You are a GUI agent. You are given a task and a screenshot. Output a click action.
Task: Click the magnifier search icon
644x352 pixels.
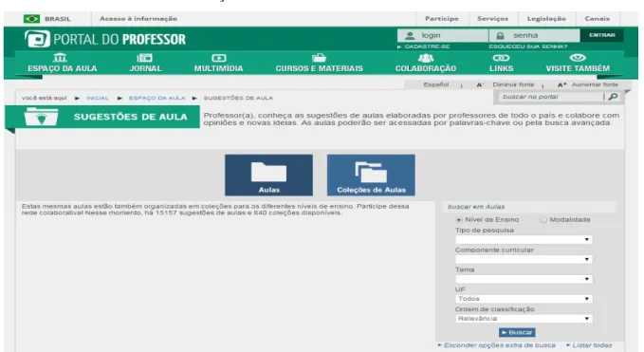pyautogui.click(x=613, y=97)
